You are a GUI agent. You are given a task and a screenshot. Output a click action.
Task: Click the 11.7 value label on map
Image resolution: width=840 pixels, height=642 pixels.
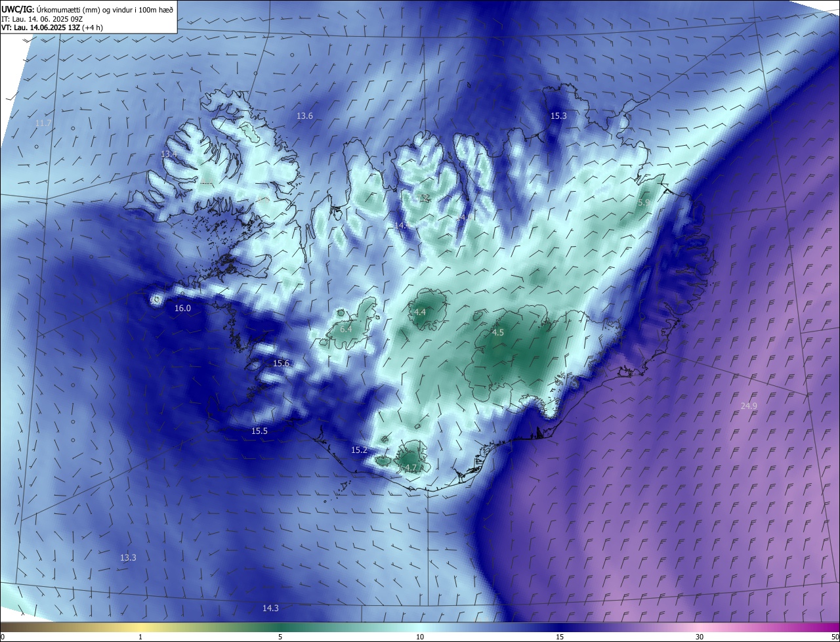[x=43, y=123]
